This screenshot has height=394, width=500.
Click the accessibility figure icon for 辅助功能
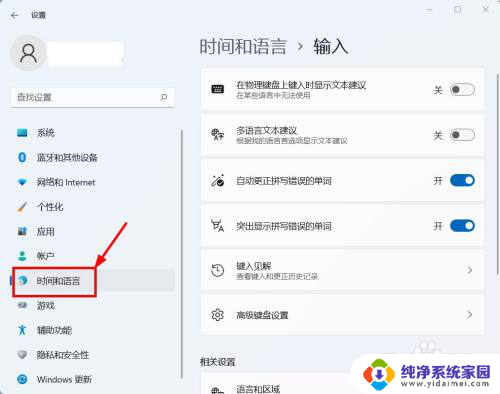(22, 330)
